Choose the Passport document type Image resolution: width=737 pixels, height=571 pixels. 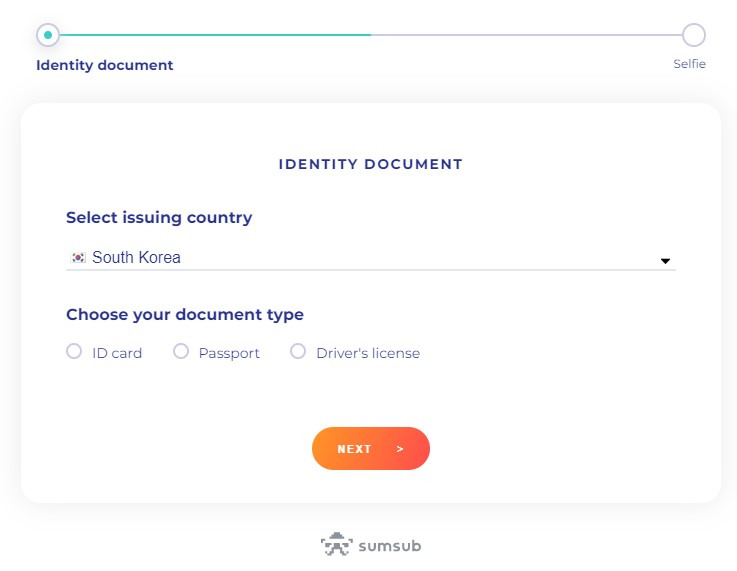(181, 351)
